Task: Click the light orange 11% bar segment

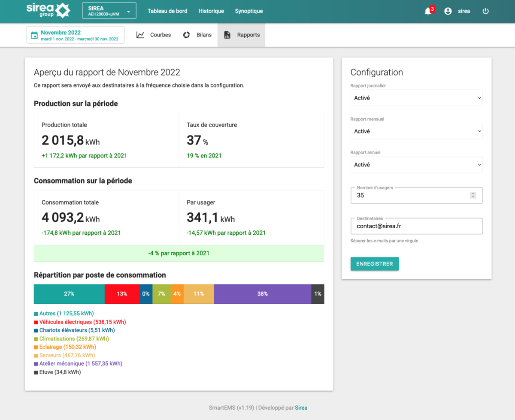Action: click(x=199, y=294)
